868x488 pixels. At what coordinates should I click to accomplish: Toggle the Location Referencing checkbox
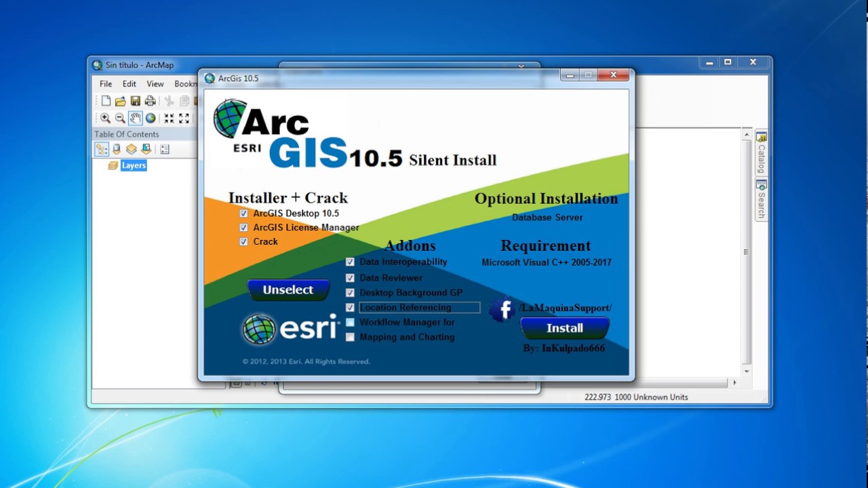350,308
